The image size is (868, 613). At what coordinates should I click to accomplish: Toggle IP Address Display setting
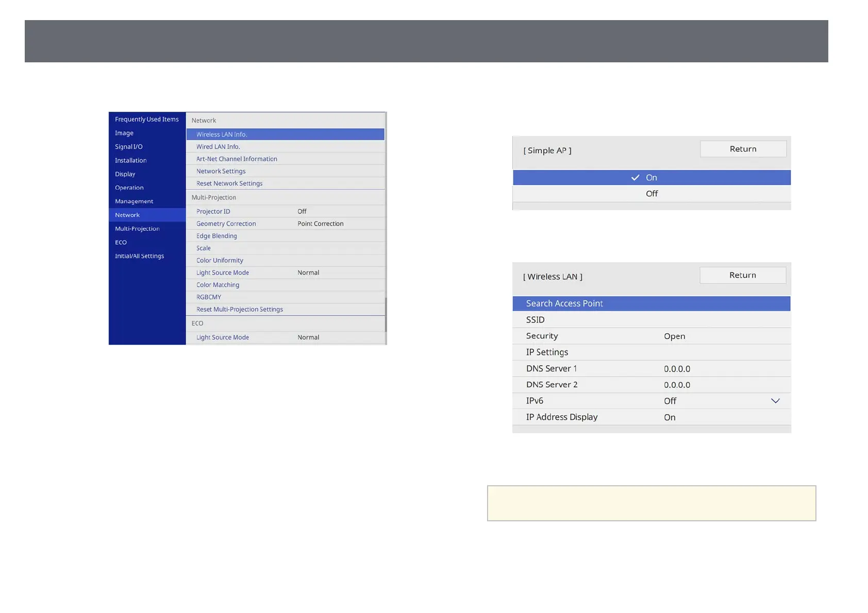pyautogui.click(x=651, y=417)
